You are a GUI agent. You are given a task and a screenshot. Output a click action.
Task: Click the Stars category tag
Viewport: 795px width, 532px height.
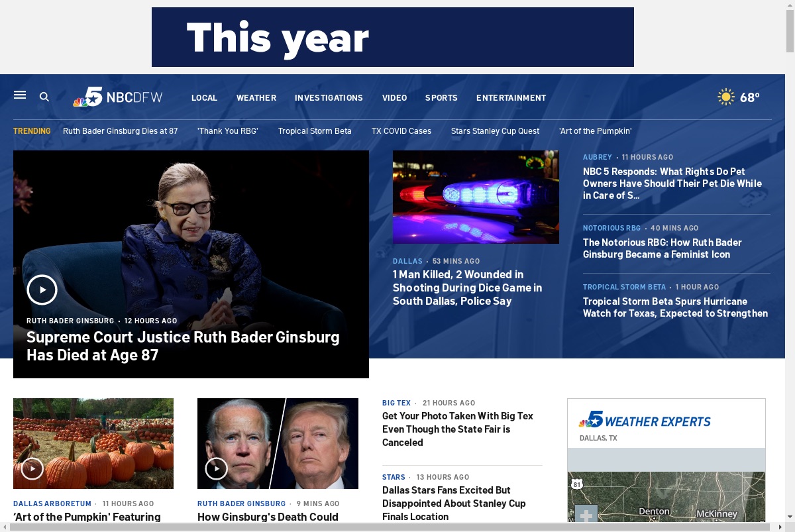[x=394, y=477]
